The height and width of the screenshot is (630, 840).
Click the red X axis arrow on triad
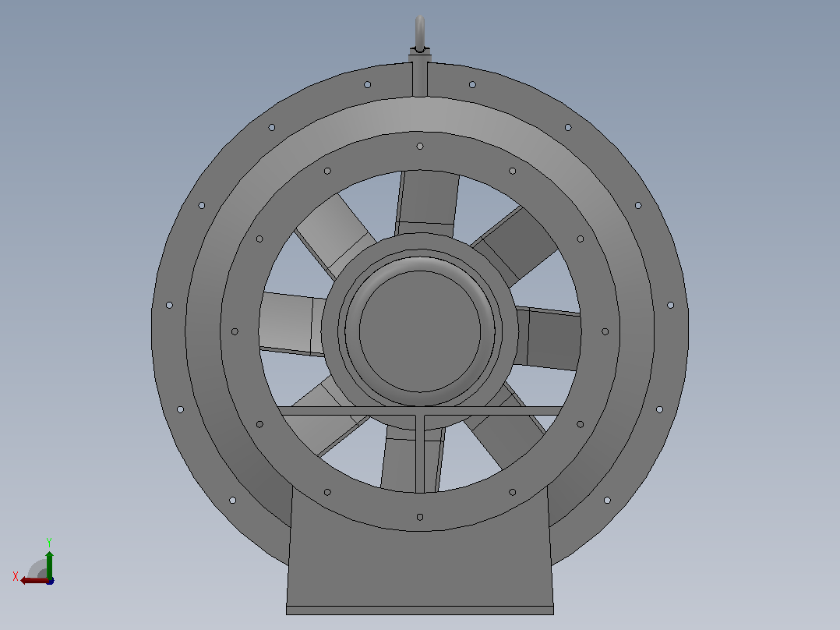pyautogui.click(x=34, y=580)
